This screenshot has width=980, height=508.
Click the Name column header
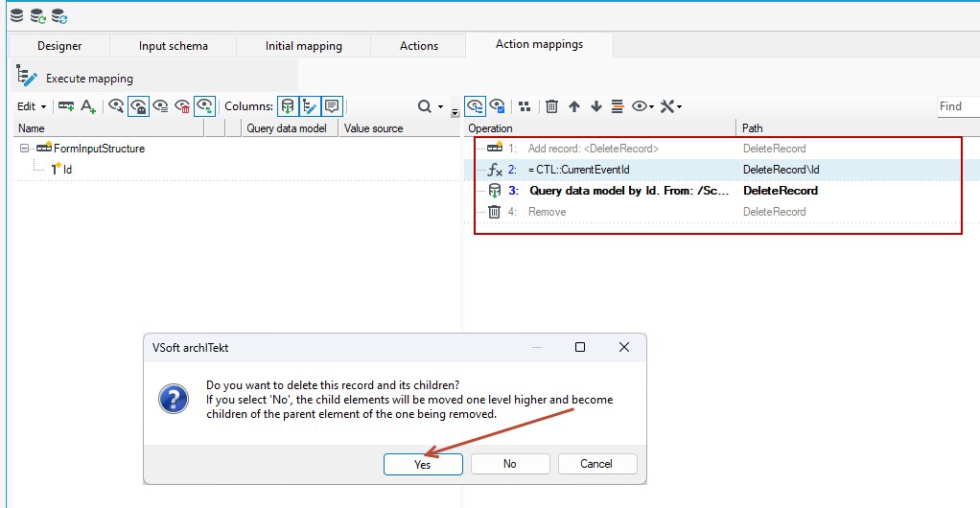coord(108,128)
